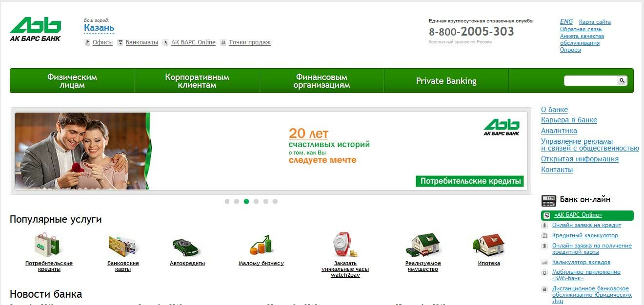Click the phone number 8-800-2005-303

pos(471,32)
